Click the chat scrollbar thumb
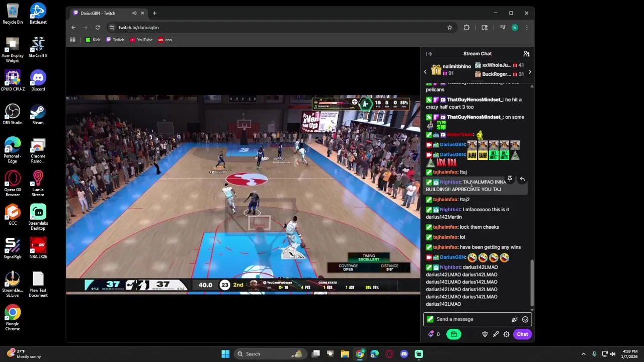 click(x=532, y=283)
